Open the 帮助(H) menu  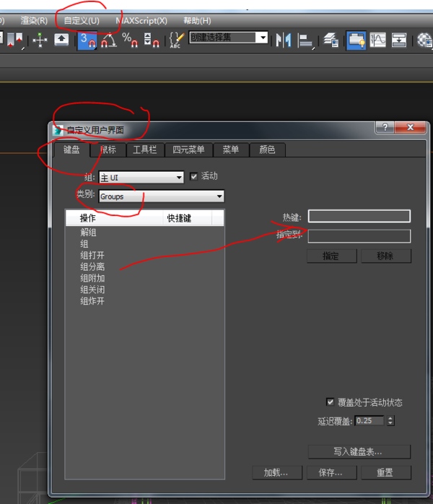(x=197, y=21)
